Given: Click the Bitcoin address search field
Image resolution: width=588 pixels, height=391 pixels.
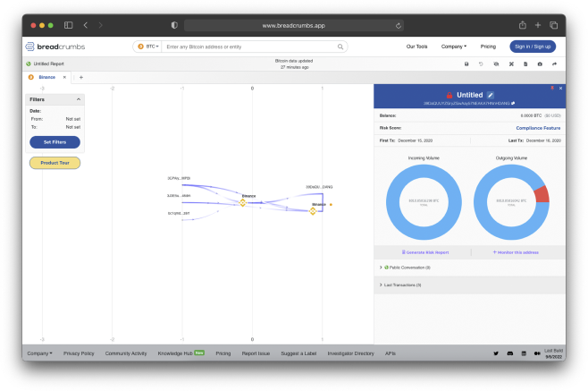Looking at the screenshot, I should [x=249, y=47].
